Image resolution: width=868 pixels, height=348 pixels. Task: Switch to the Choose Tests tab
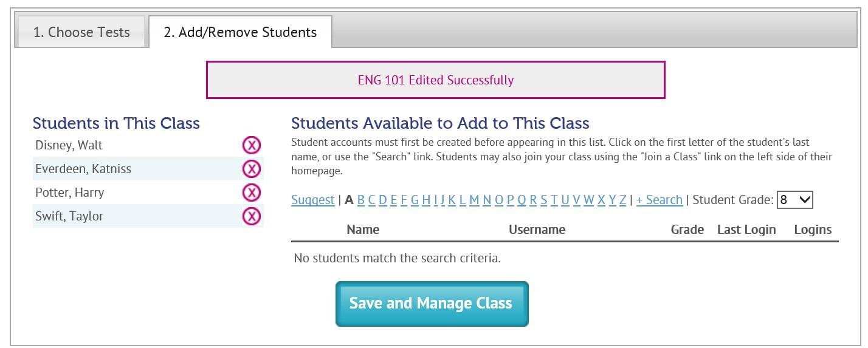coord(81,32)
